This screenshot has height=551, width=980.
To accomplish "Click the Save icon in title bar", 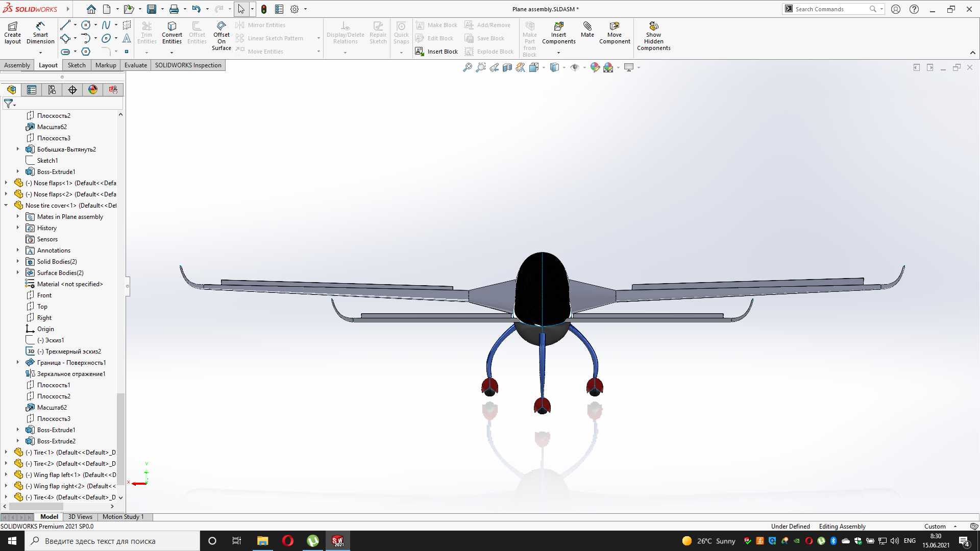I will click(x=152, y=9).
